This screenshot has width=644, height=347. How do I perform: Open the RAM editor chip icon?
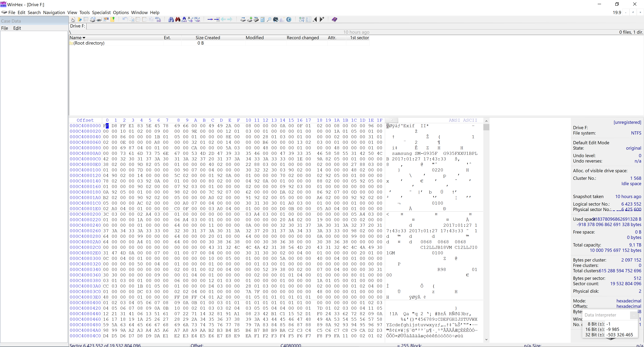click(x=256, y=19)
